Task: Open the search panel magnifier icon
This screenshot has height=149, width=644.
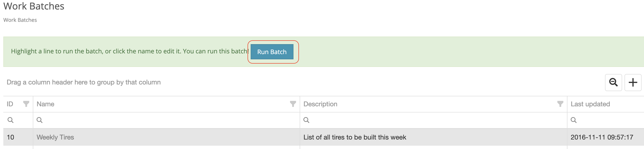Action: [x=613, y=82]
